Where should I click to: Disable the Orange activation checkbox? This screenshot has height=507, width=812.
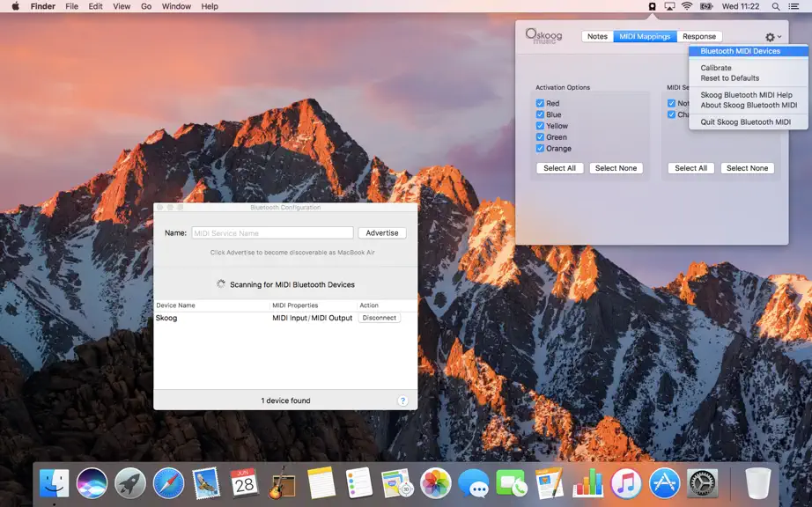(x=540, y=149)
